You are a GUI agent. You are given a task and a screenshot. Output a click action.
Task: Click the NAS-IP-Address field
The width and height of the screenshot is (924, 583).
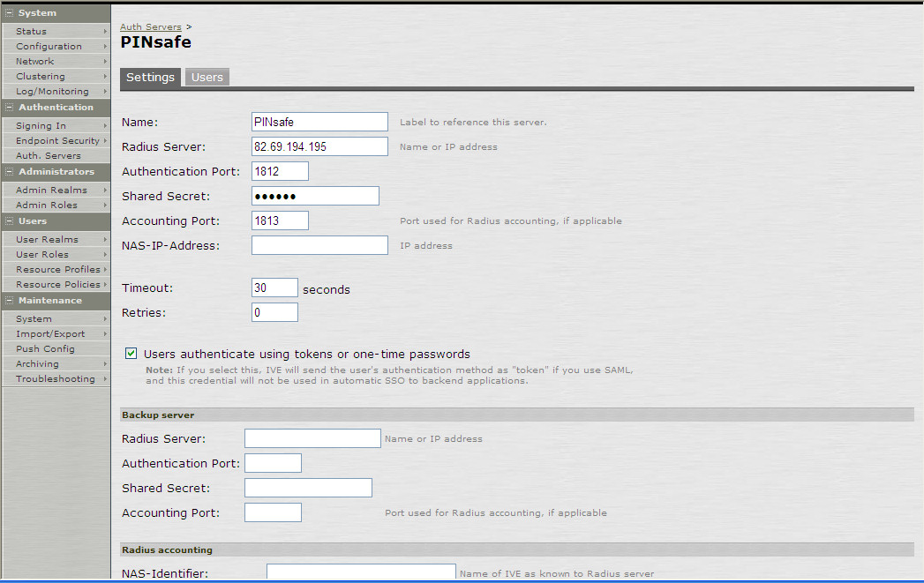click(x=319, y=245)
